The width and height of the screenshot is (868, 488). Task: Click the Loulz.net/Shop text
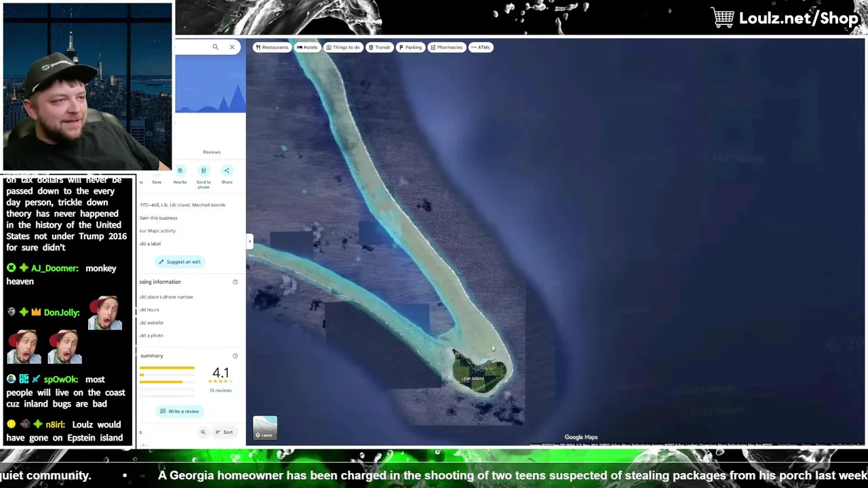799,18
